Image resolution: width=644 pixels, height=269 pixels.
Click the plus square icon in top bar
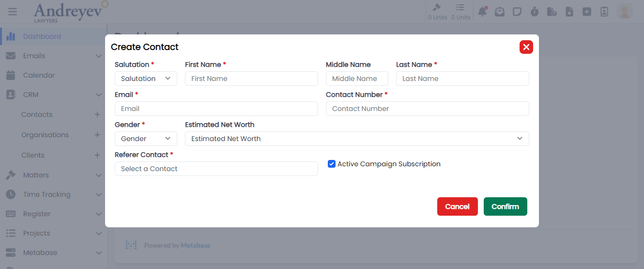pos(587,12)
